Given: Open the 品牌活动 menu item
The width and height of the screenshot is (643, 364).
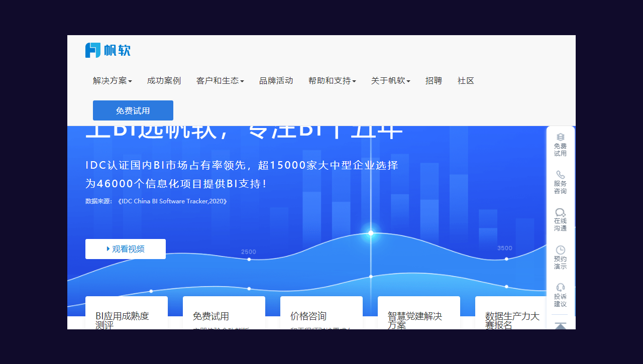Looking at the screenshot, I should (x=276, y=81).
